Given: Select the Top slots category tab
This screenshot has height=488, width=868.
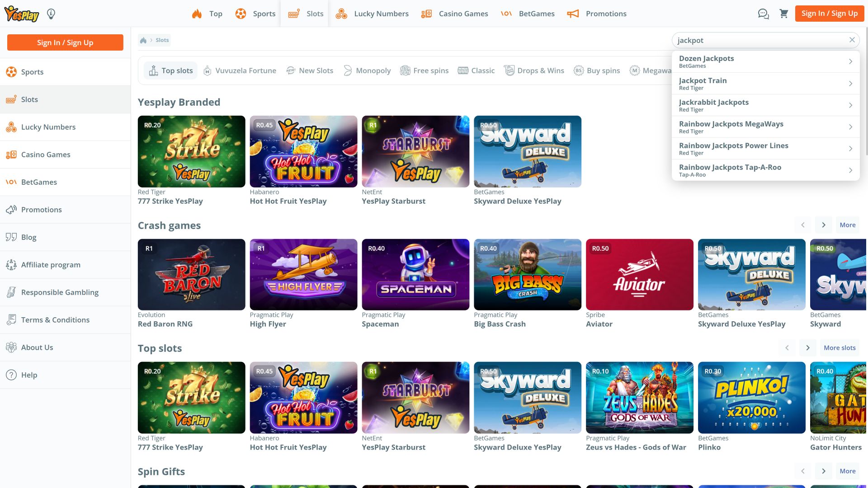Looking at the screenshot, I should click(171, 70).
